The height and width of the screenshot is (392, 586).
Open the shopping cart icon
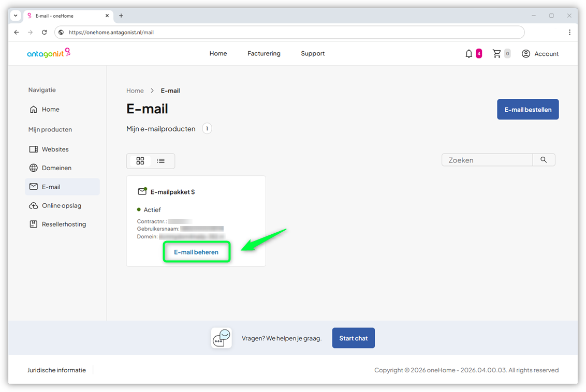[497, 54]
